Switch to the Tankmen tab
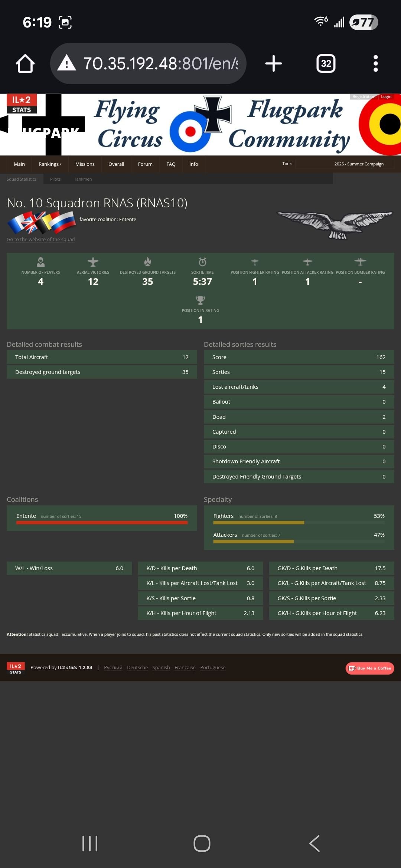 pyautogui.click(x=83, y=179)
